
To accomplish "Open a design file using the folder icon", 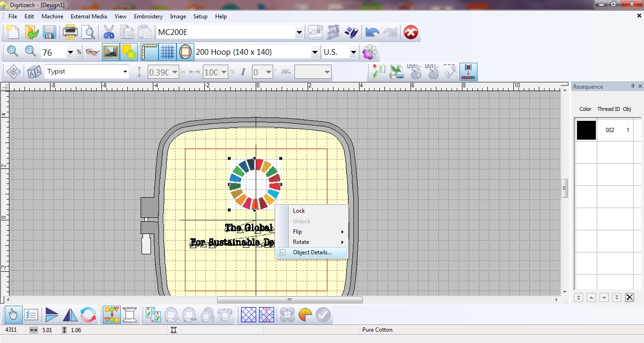I will 32,32.
